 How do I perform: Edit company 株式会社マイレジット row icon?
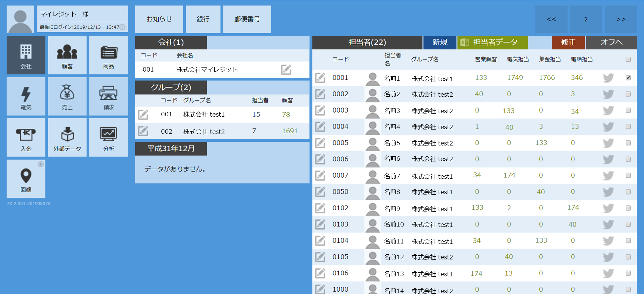(286, 70)
